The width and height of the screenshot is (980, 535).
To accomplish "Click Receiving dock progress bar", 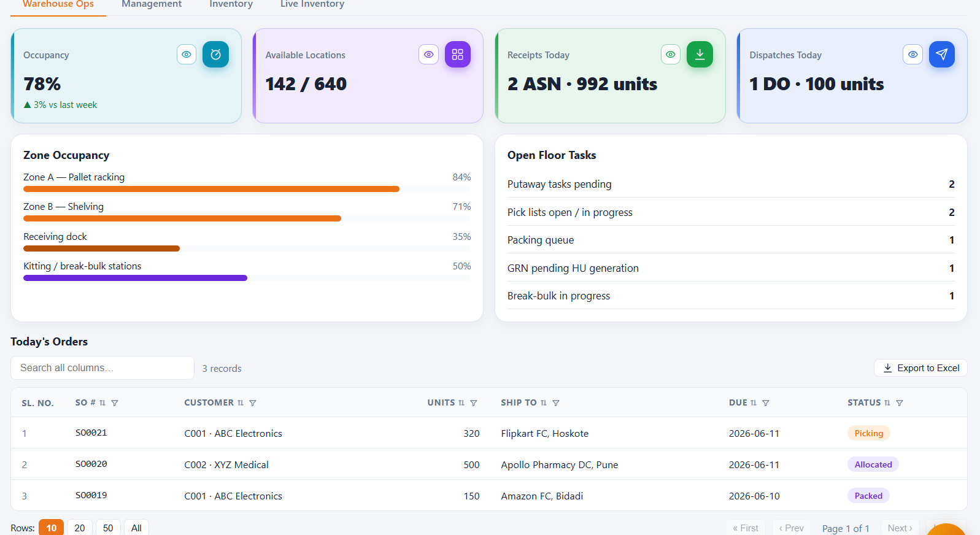I will click(x=247, y=248).
